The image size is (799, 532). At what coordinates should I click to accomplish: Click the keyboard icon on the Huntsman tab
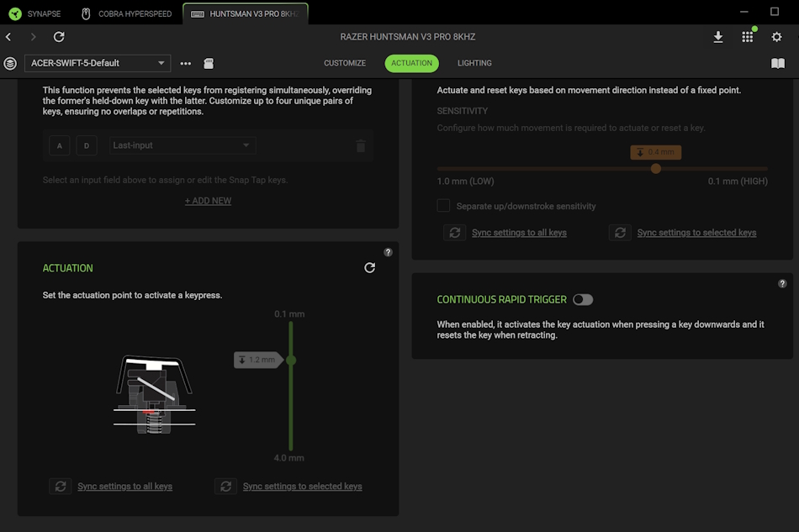pyautogui.click(x=197, y=14)
